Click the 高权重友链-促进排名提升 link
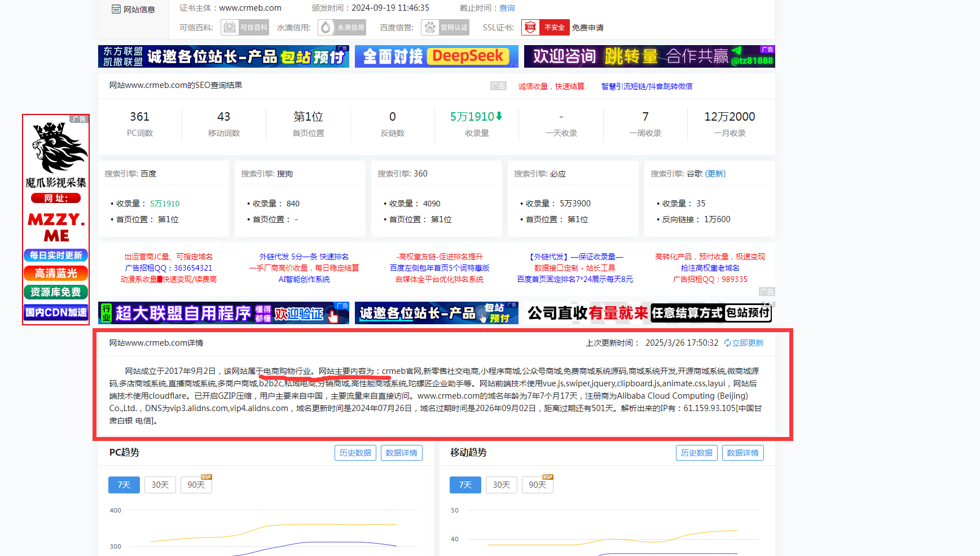The height and width of the screenshot is (556, 980). point(440,257)
